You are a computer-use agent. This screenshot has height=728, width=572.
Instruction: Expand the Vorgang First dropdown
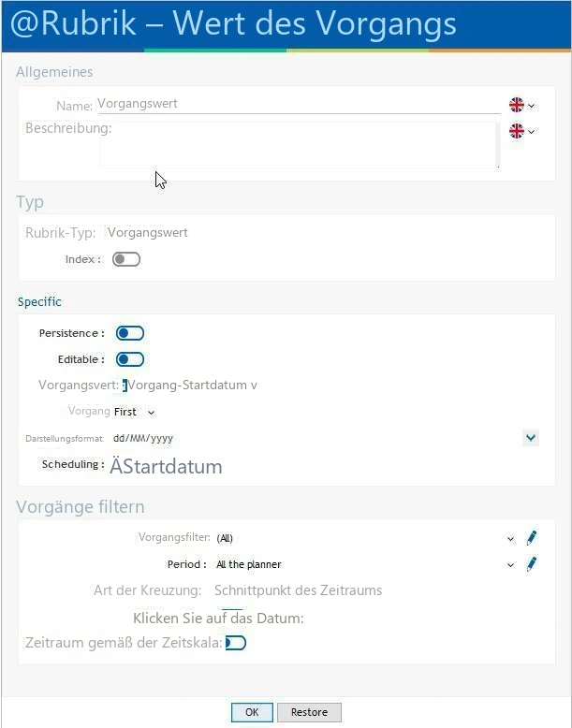point(151,413)
